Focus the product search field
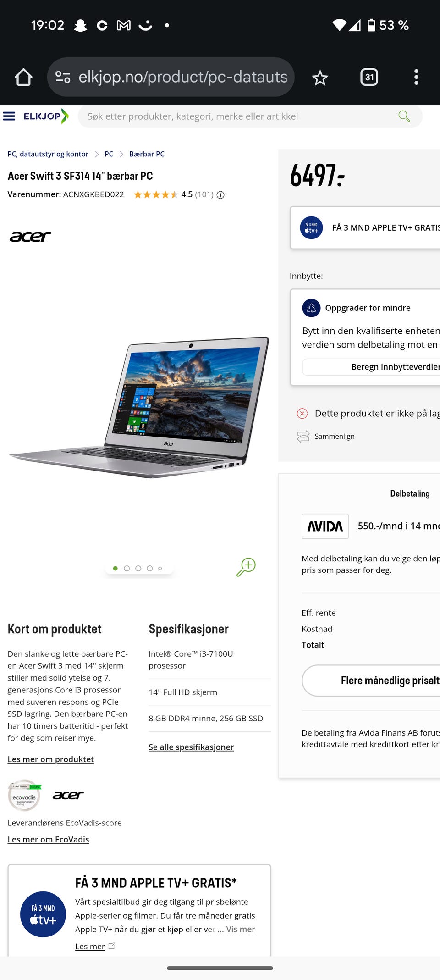The width and height of the screenshot is (440, 980). click(x=238, y=116)
